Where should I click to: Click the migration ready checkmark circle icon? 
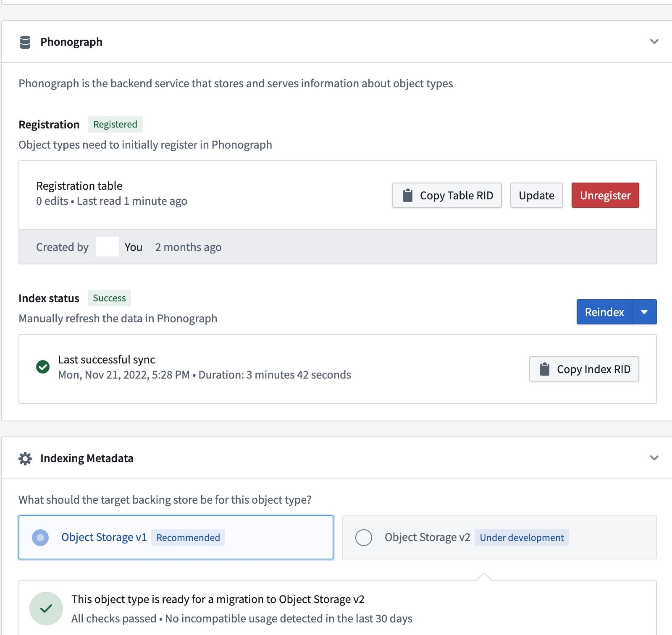click(x=46, y=608)
